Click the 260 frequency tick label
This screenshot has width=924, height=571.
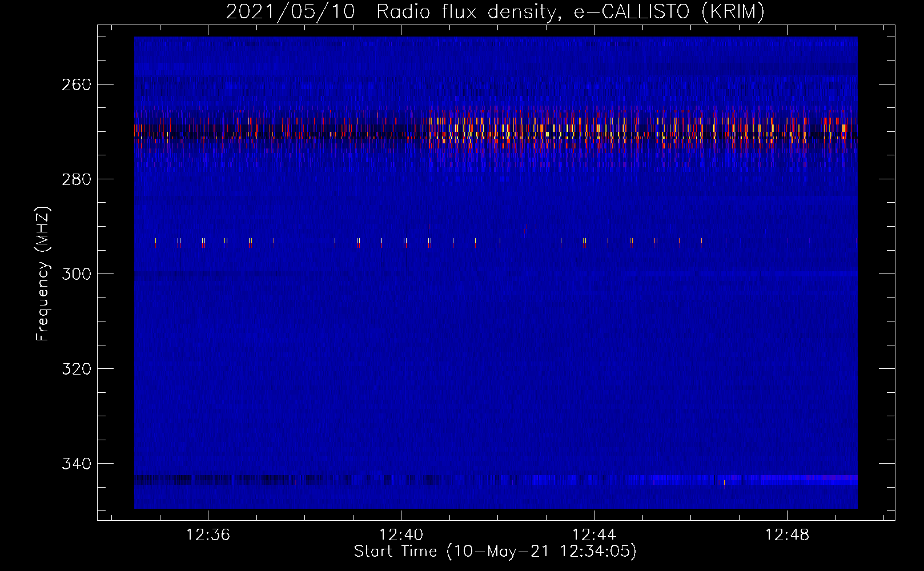77,85
